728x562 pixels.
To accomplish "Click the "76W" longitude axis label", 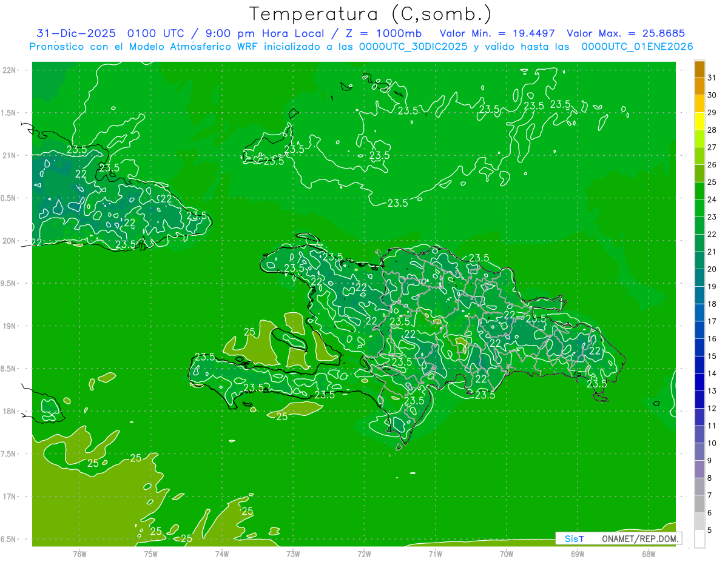I will click(79, 554).
